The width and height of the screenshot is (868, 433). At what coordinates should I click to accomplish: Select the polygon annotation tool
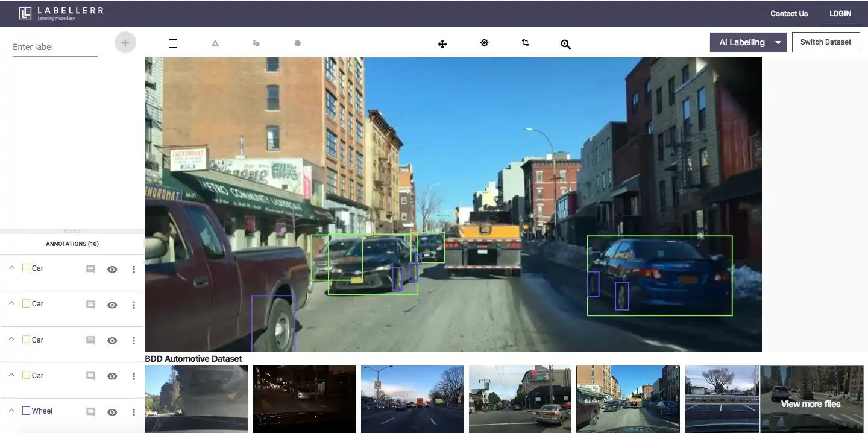tap(215, 43)
